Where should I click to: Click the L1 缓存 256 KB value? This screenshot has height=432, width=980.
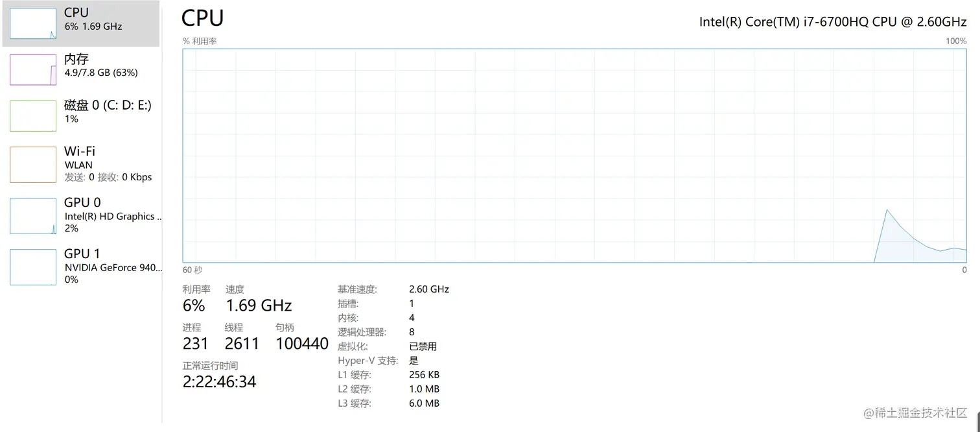point(425,375)
